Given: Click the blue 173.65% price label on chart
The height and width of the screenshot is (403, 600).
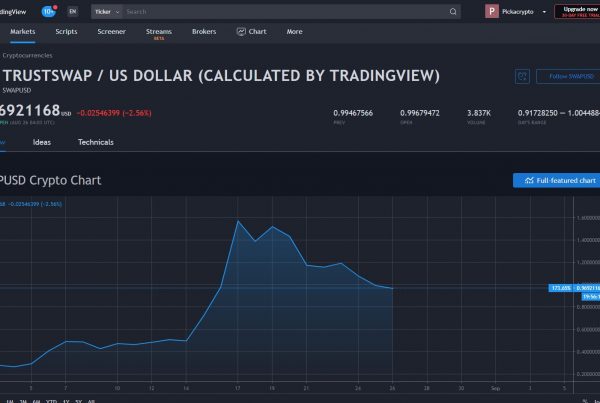Looking at the screenshot, I should [561, 288].
